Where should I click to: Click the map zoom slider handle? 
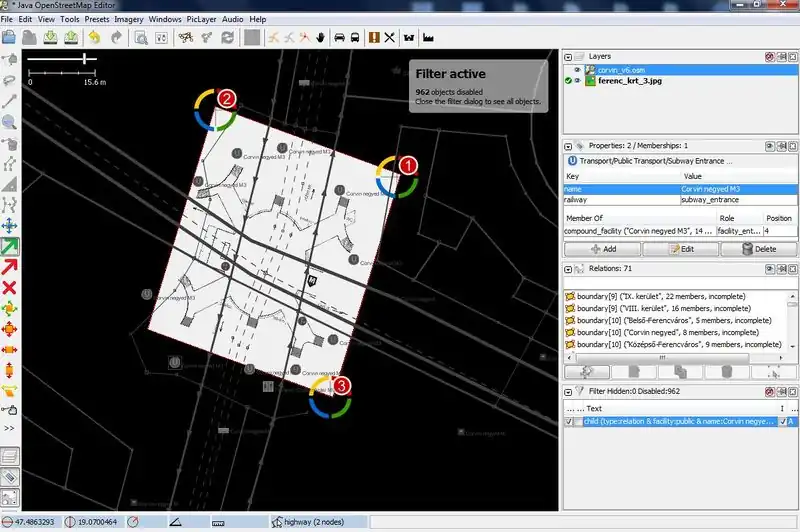86,59
